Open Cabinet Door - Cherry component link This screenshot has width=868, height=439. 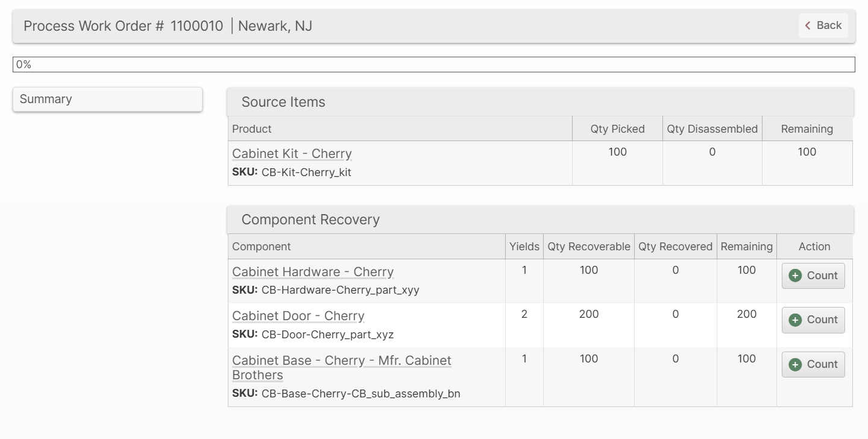coord(298,316)
